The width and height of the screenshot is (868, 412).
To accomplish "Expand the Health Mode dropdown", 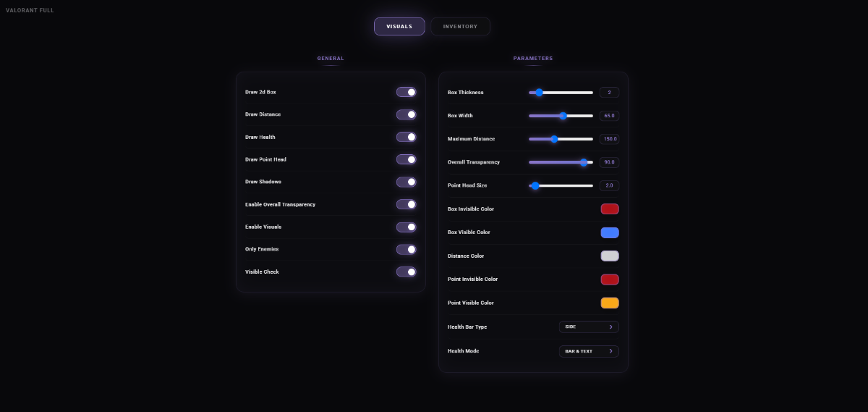I will 588,351.
